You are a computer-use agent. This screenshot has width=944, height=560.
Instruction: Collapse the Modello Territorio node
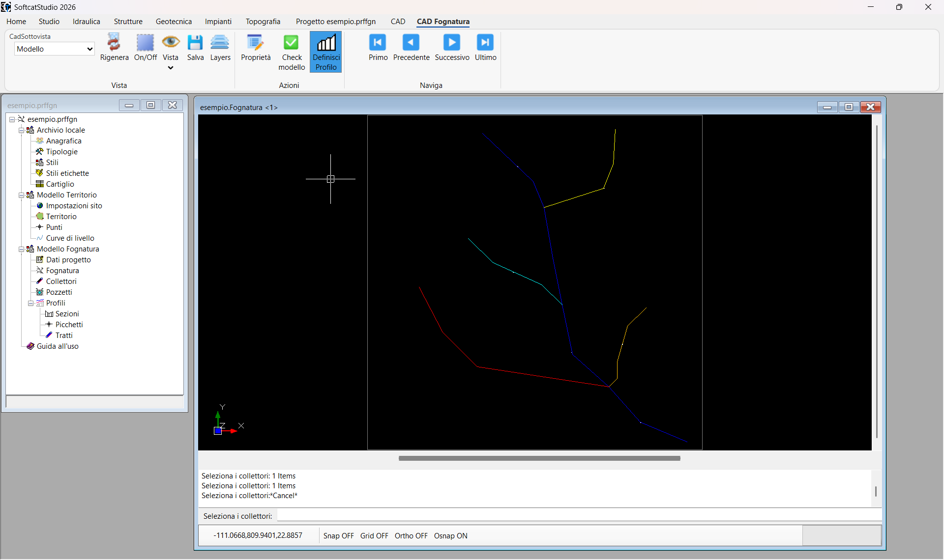22,195
